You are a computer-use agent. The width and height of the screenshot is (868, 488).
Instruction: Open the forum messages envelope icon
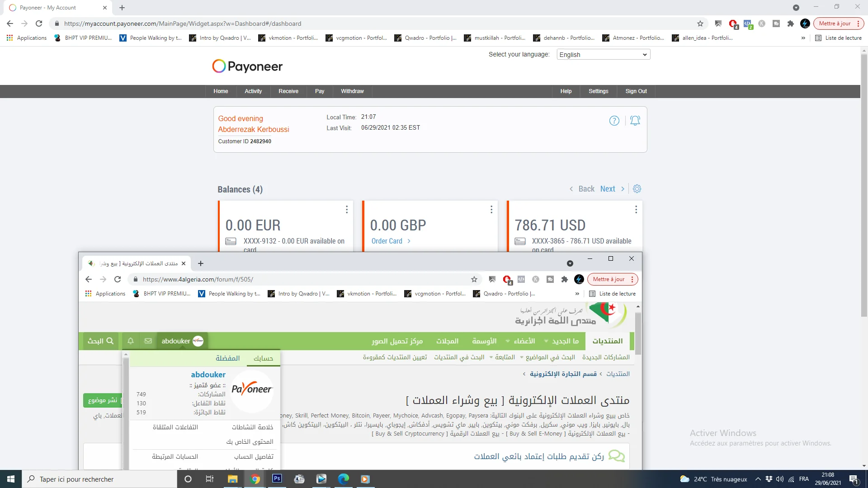[148, 341]
